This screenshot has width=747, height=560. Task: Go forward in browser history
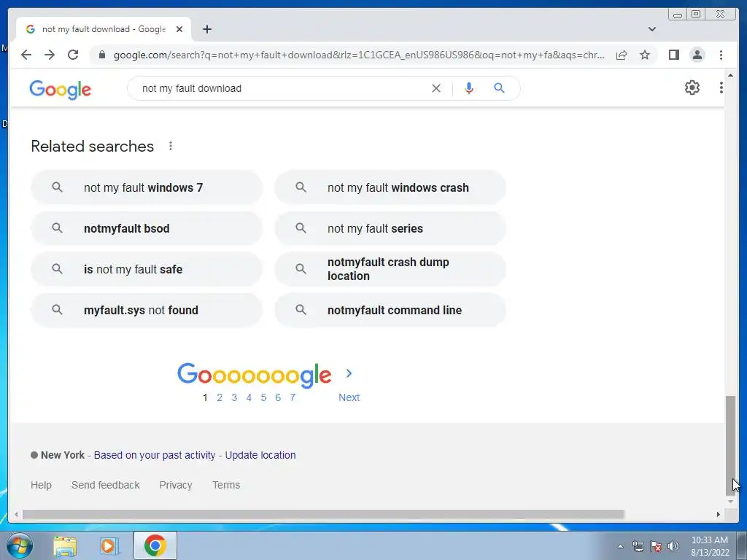[50, 55]
